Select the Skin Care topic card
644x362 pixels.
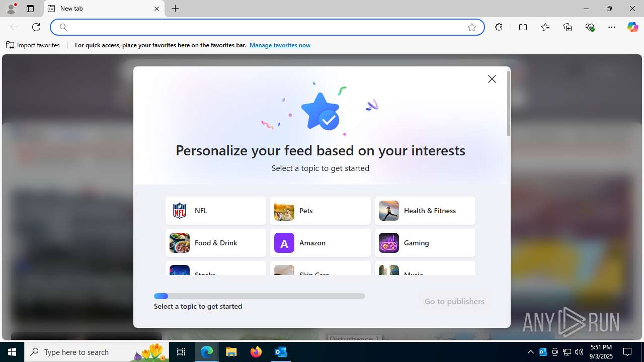[320, 268]
